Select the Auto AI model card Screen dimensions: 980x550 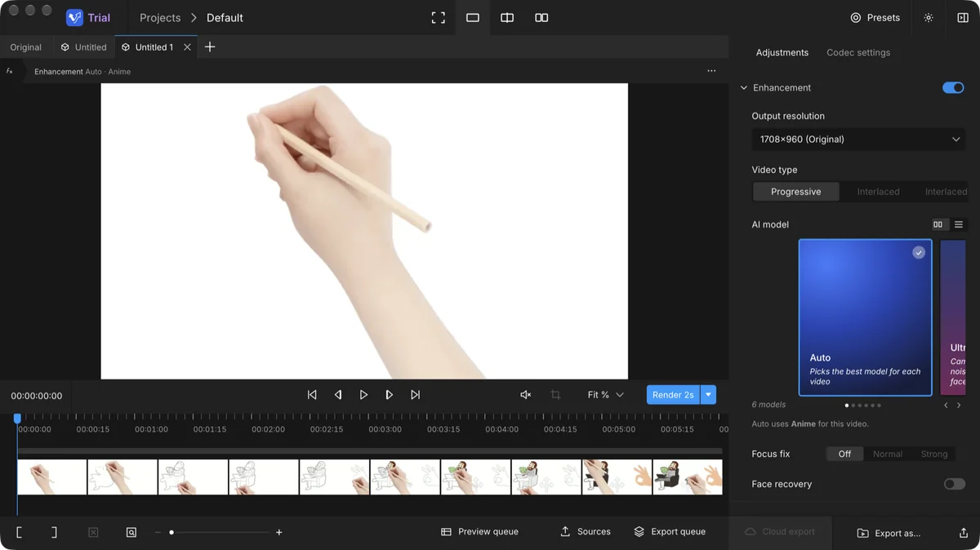coord(865,317)
